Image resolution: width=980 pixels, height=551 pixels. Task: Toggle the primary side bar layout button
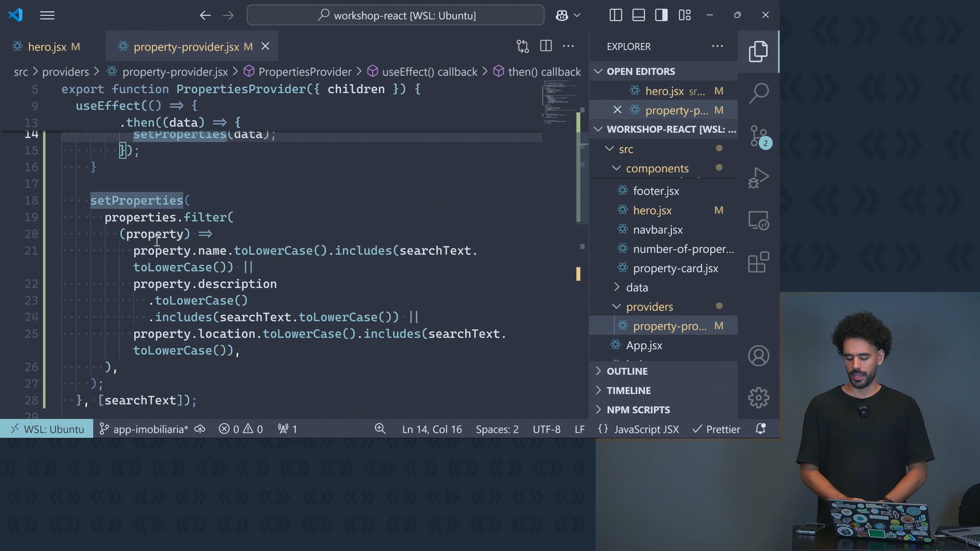(616, 15)
